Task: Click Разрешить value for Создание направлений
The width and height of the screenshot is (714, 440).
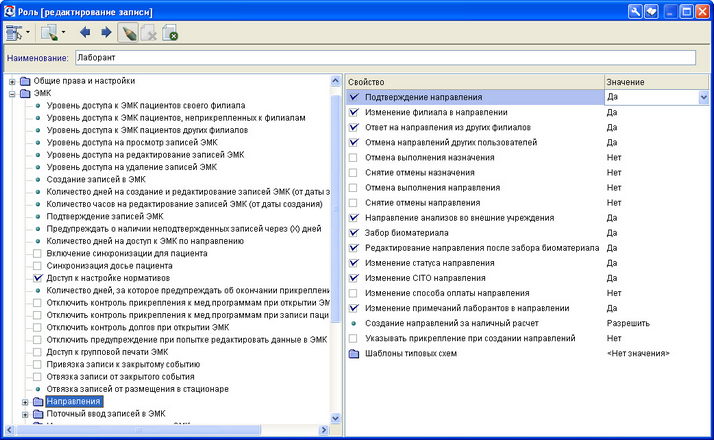Action: (x=628, y=323)
